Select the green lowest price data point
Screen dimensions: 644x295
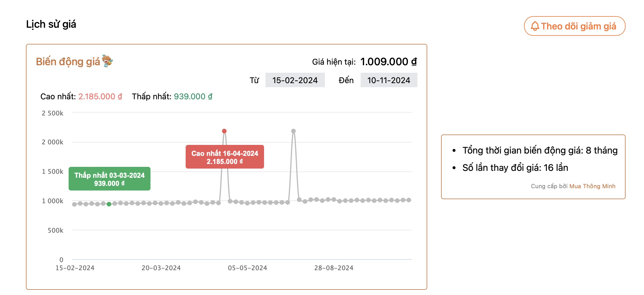tap(109, 204)
